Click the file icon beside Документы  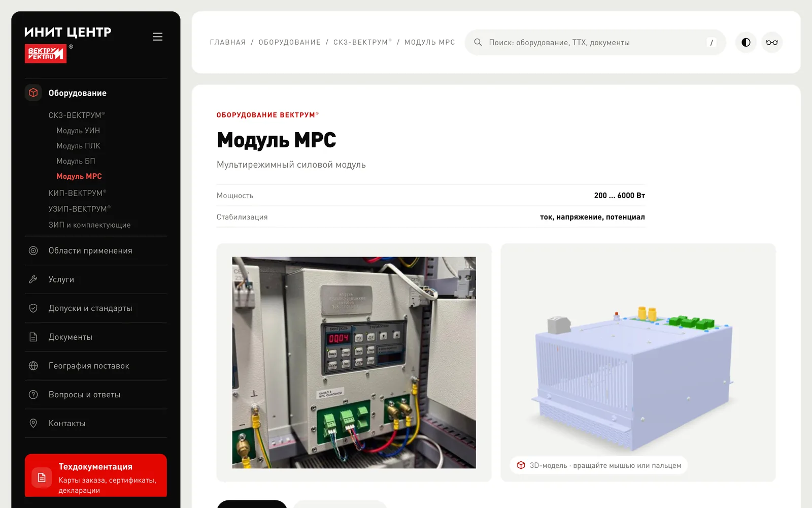tap(33, 337)
